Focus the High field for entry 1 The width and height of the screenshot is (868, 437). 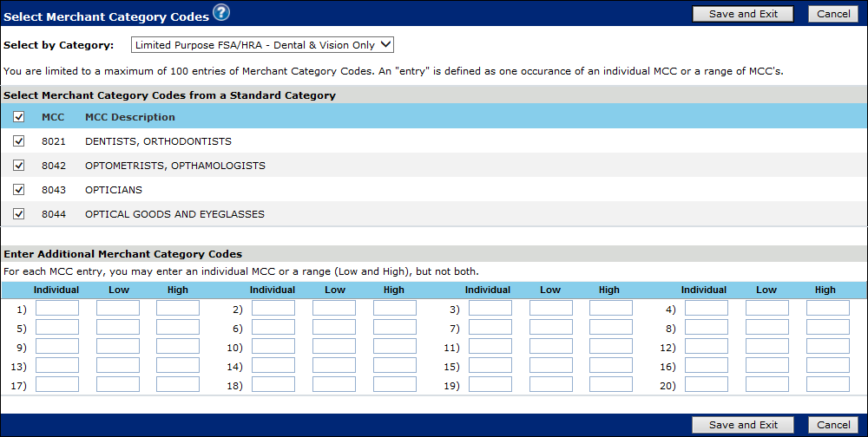pyautogui.click(x=178, y=308)
